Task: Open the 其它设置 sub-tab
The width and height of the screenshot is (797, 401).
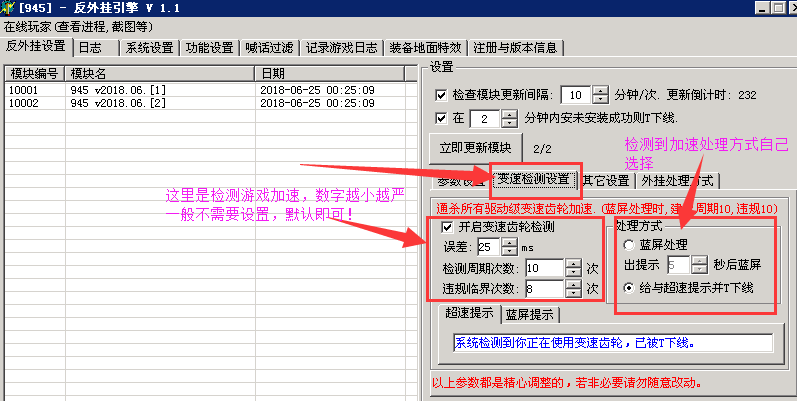Action: [x=606, y=181]
